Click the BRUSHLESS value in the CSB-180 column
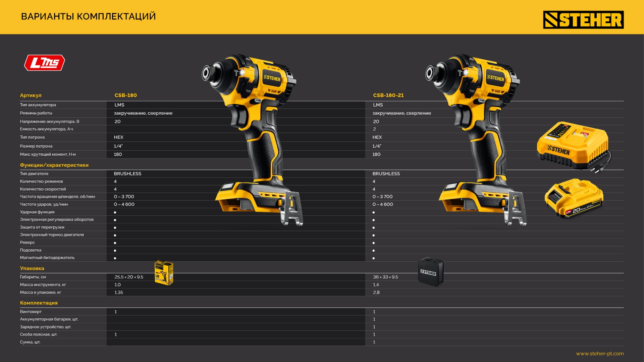The image size is (644, 362). (128, 174)
